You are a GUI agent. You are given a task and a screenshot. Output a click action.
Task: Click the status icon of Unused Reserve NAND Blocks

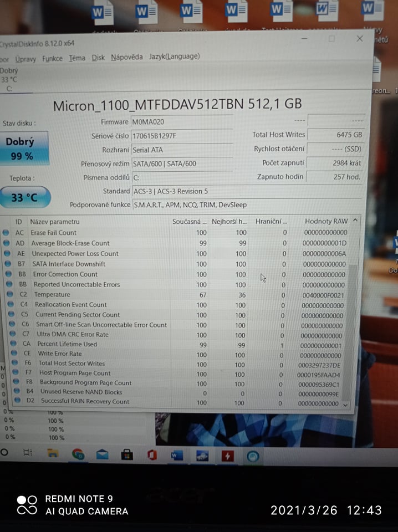click(x=17, y=391)
